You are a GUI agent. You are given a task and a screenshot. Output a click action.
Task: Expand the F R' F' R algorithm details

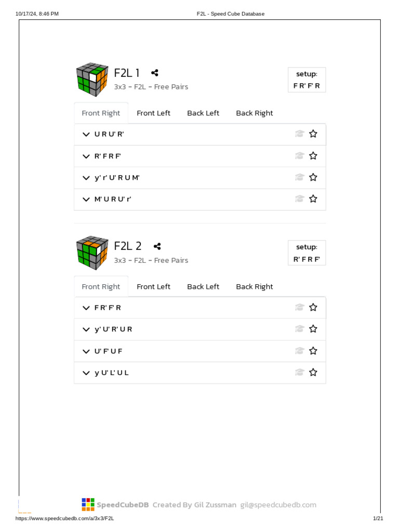[86, 308]
